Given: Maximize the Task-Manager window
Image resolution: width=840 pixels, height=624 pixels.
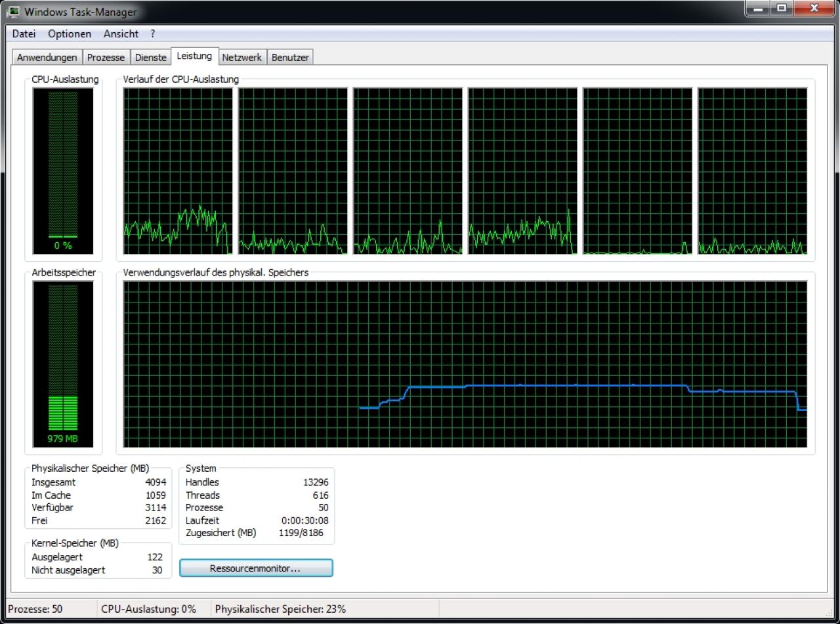Looking at the screenshot, I should coord(782,9).
